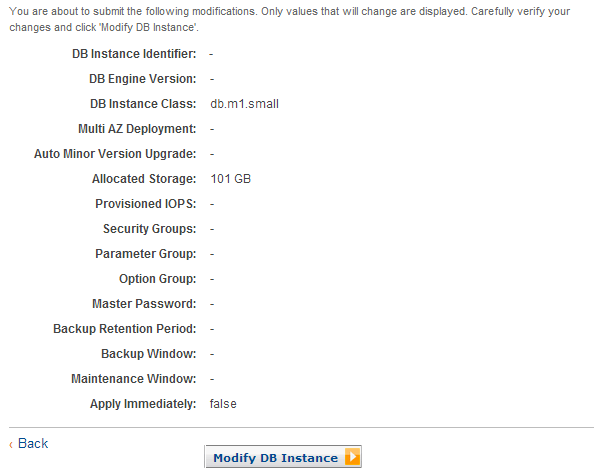Click the DB Instance Class label
This screenshot has width=597, height=474.
(143, 104)
